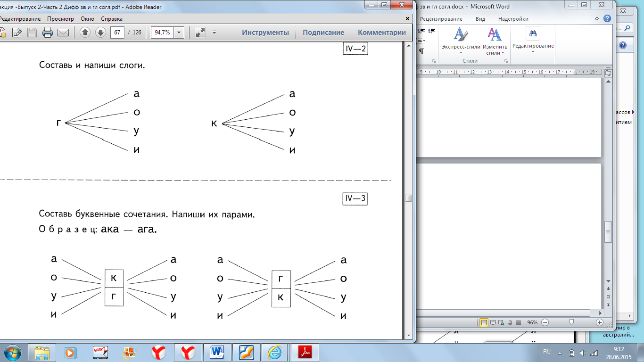Click the Word zoom slider handle
The height and width of the screenshot is (362, 644).
(571, 322)
